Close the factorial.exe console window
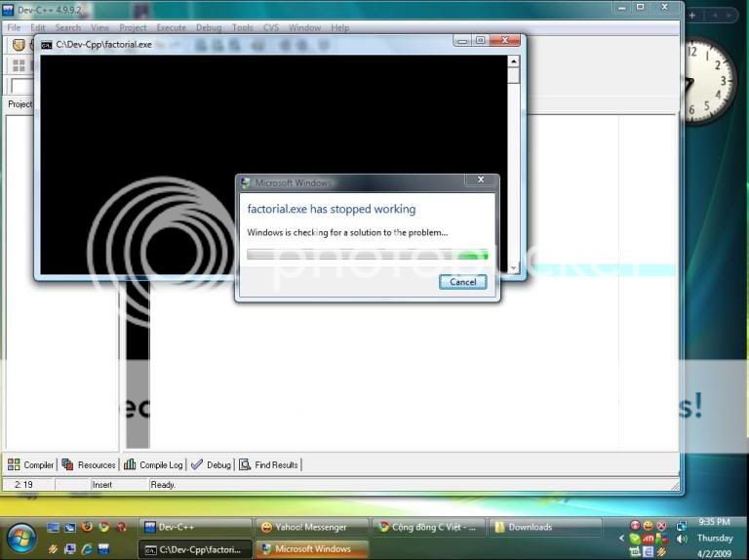 click(x=505, y=41)
